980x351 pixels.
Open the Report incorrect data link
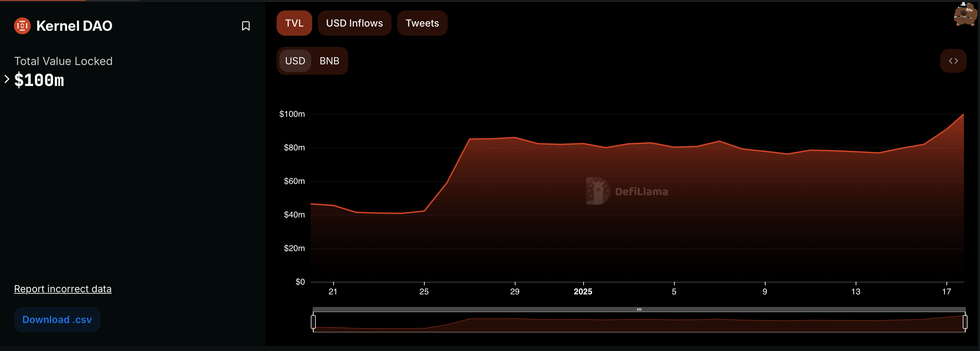click(63, 289)
